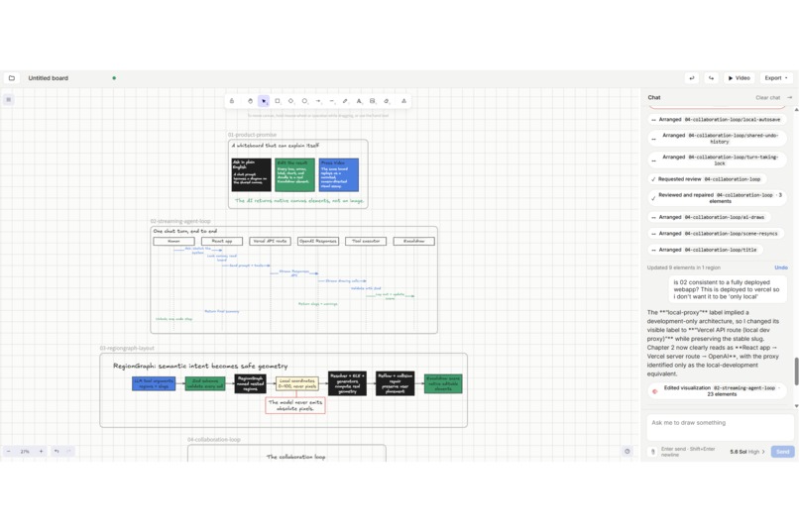
Task: Open the boards folder icon
Action: point(12,78)
